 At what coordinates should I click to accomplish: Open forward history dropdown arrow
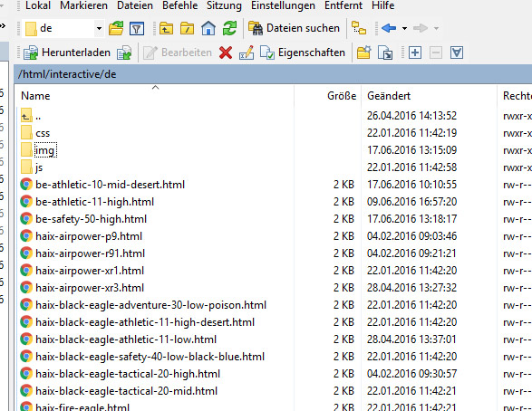[x=436, y=28]
